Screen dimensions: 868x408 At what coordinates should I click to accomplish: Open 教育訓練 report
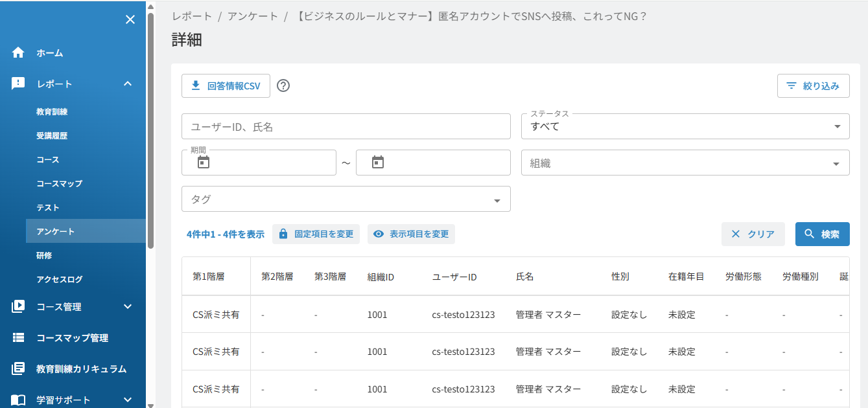click(x=52, y=111)
